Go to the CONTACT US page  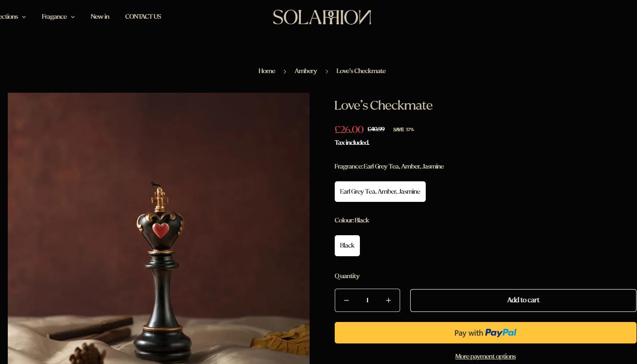(x=143, y=16)
